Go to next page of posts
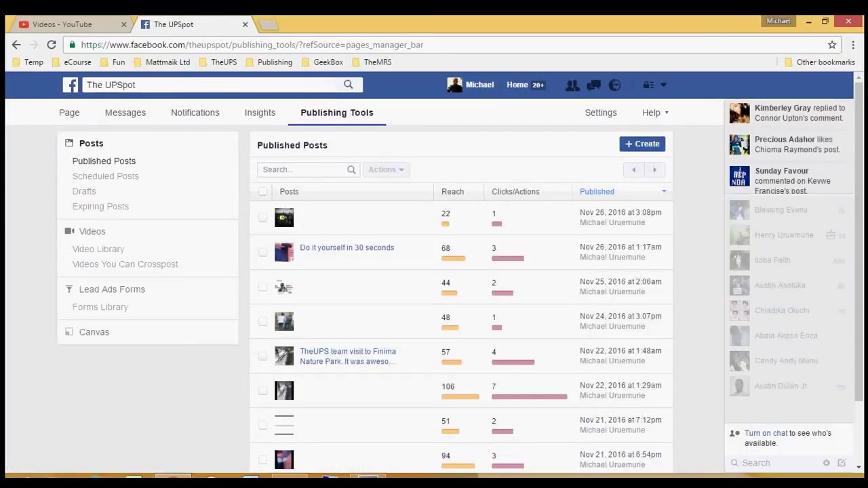Viewport: 868px width, 488px height. pos(654,169)
